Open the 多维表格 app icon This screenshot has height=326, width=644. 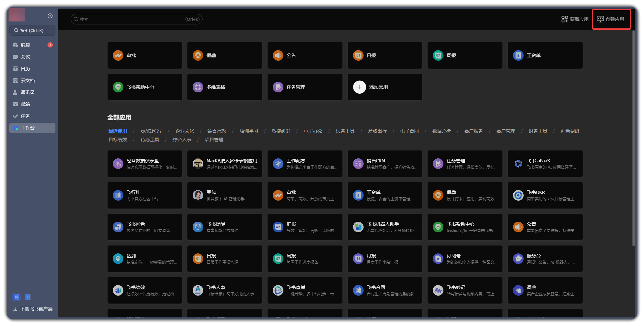[x=198, y=87]
